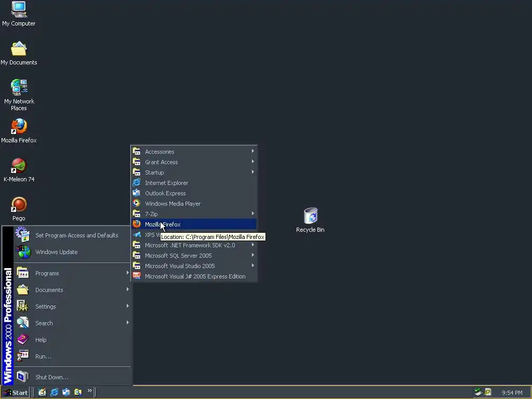Expand arrow next to Programs

(x=128, y=272)
